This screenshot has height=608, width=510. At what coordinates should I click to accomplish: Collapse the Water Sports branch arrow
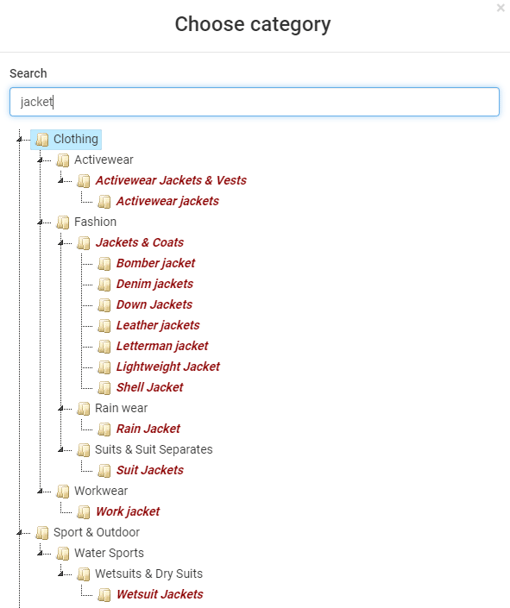coord(40,553)
